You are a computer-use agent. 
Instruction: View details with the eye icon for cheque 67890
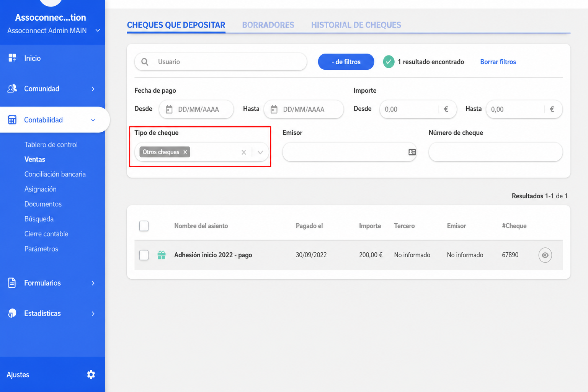coord(545,255)
